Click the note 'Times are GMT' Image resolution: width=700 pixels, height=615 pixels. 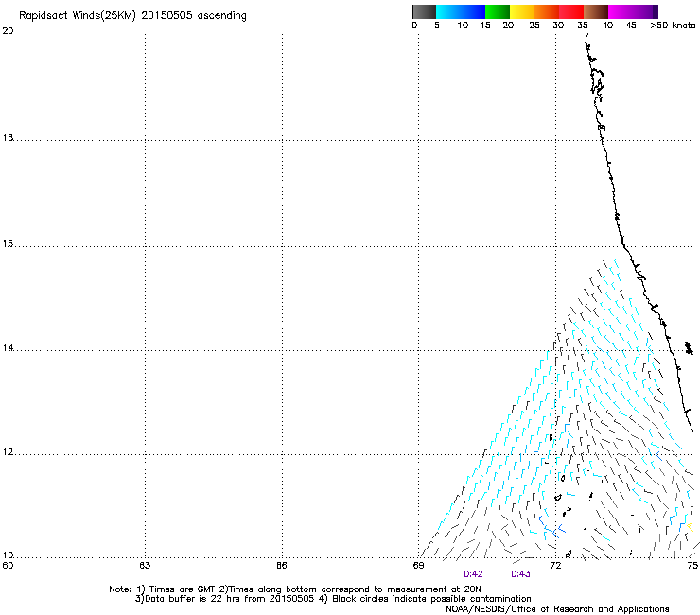(x=183, y=589)
